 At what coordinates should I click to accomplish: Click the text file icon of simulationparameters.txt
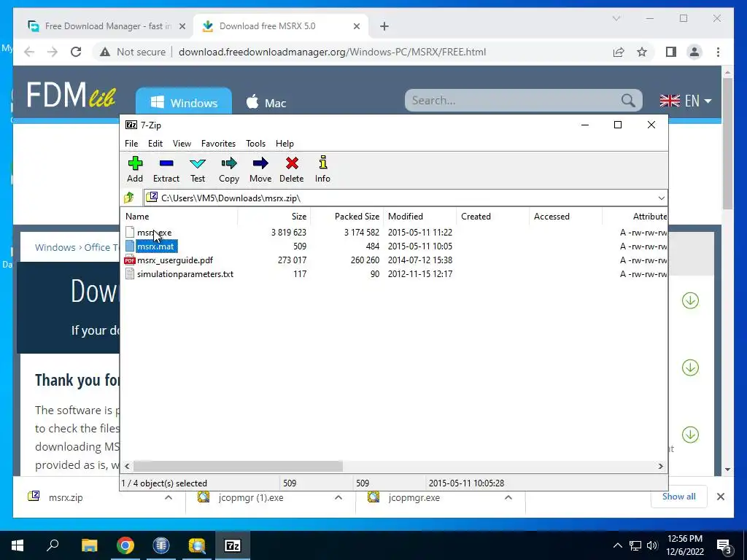[x=130, y=274]
